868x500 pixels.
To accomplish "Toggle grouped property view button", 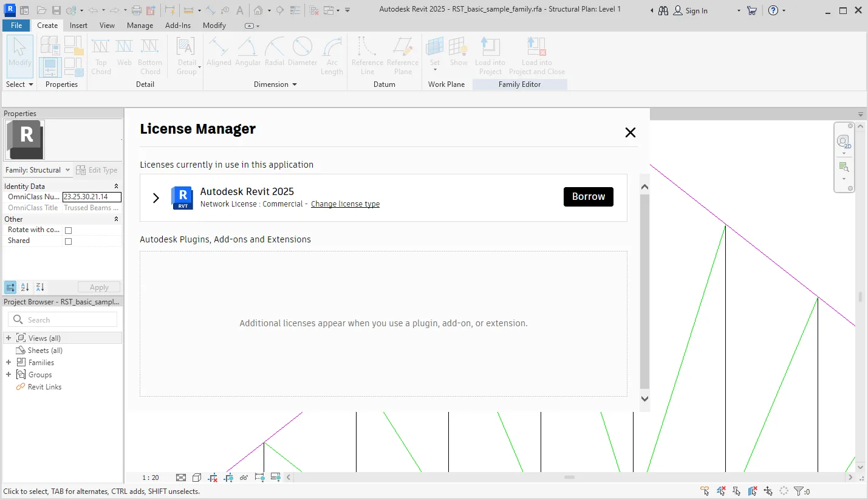I will pos(10,287).
